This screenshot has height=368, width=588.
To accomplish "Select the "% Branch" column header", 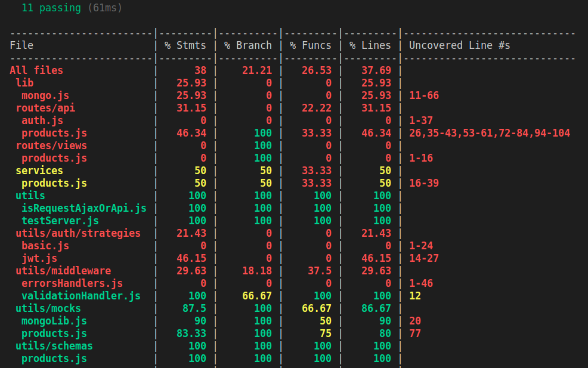I will (248, 45).
